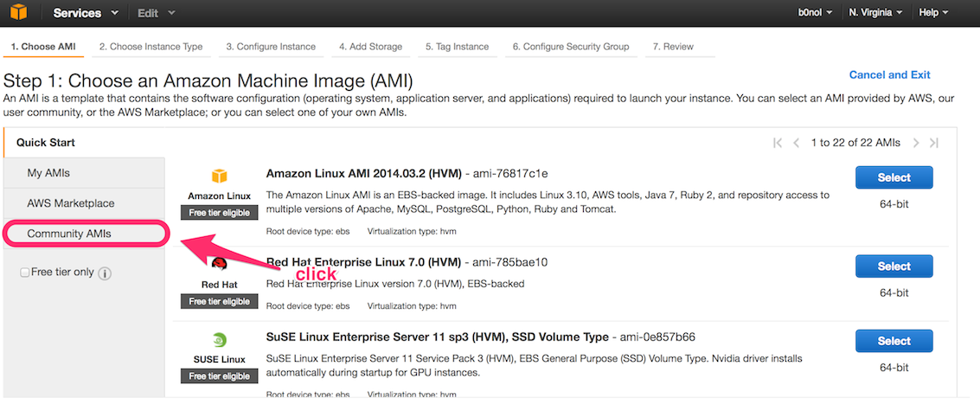Click the Red Hat logo icon
Screen dimensions: 980x411
(x=220, y=265)
